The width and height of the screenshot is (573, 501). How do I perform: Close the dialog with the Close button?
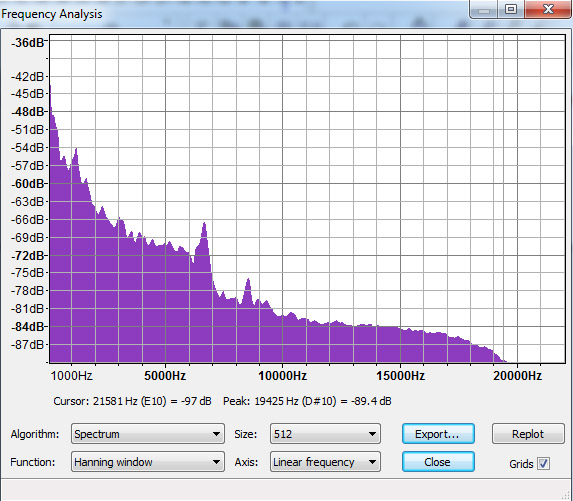pyautogui.click(x=438, y=462)
